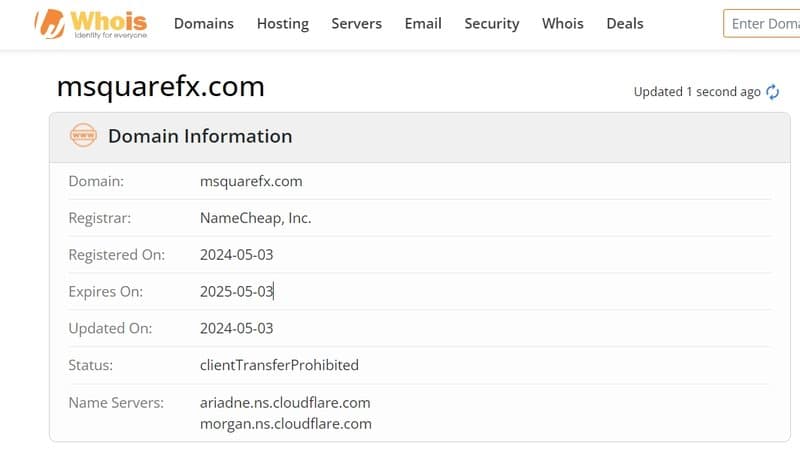Click Whois in the top navigation
Image resolution: width=800 pixels, height=452 pixels.
coord(563,23)
